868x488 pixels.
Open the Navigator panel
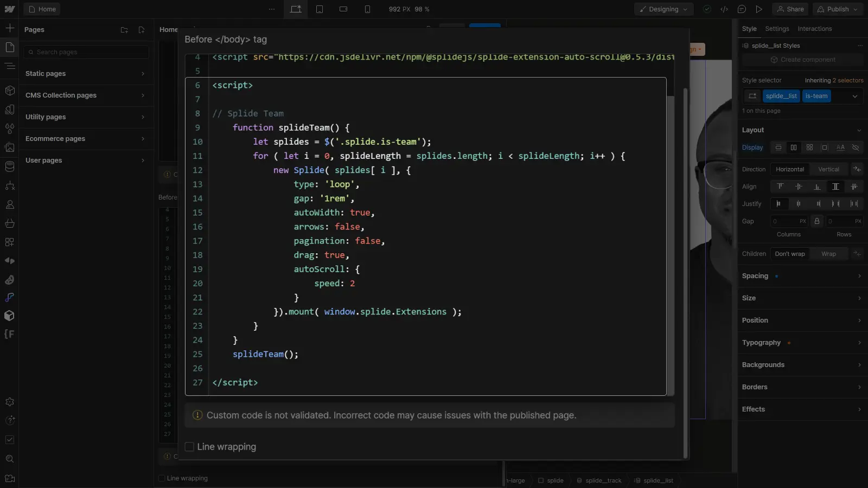click(x=10, y=66)
